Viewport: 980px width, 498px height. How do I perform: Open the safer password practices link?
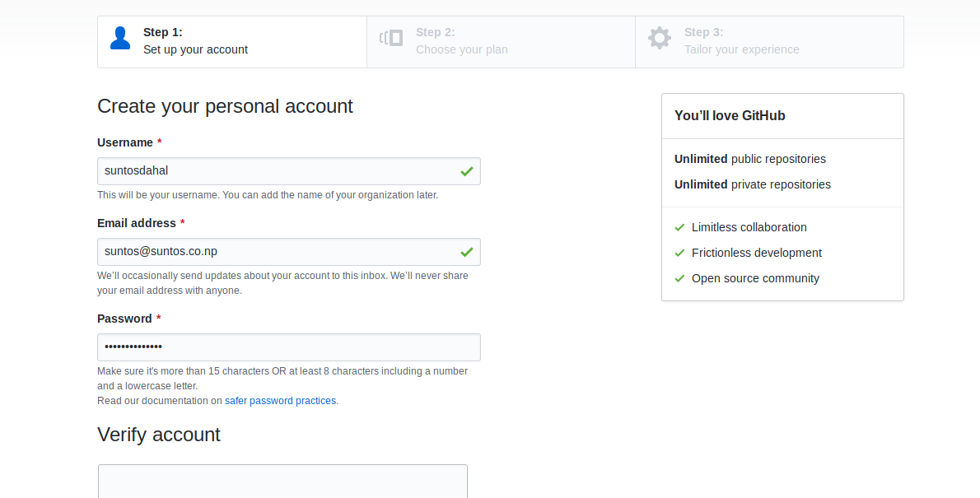click(280, 401)
